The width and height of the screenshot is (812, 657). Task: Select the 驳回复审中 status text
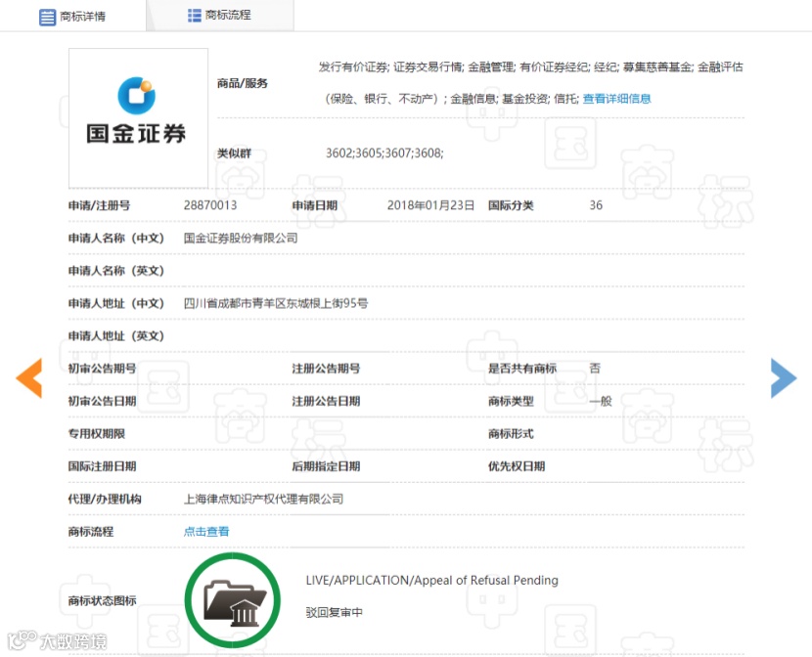(x=334, y=612)
